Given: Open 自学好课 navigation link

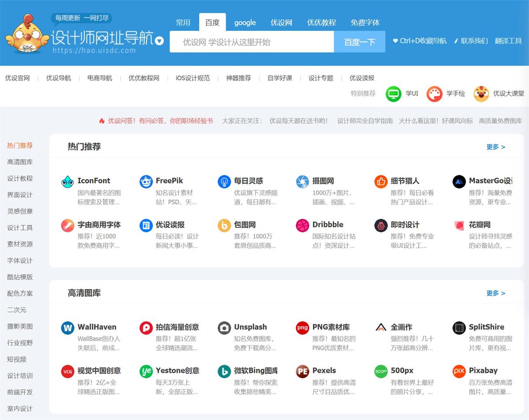Looking at the screenshot, I should tap(280, 78).
